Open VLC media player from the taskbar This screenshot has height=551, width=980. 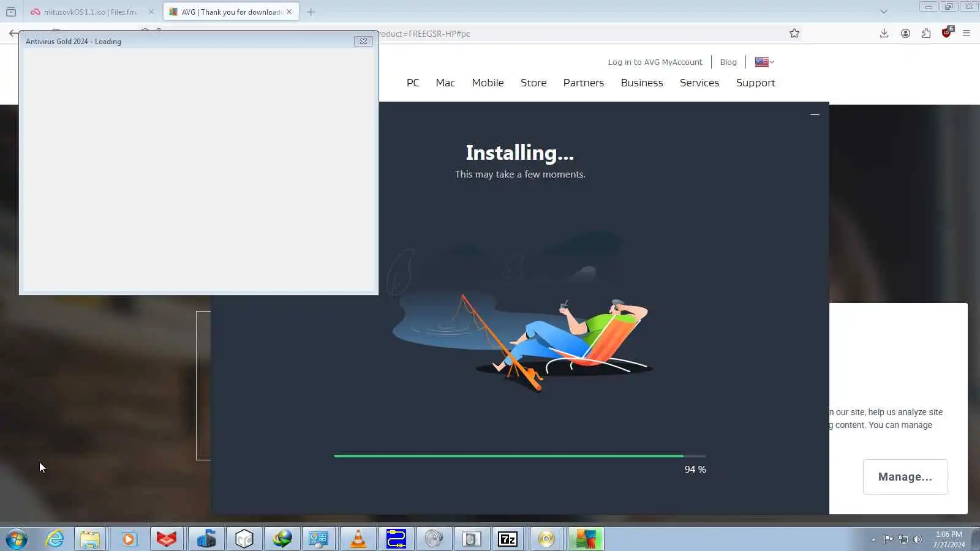358,539
